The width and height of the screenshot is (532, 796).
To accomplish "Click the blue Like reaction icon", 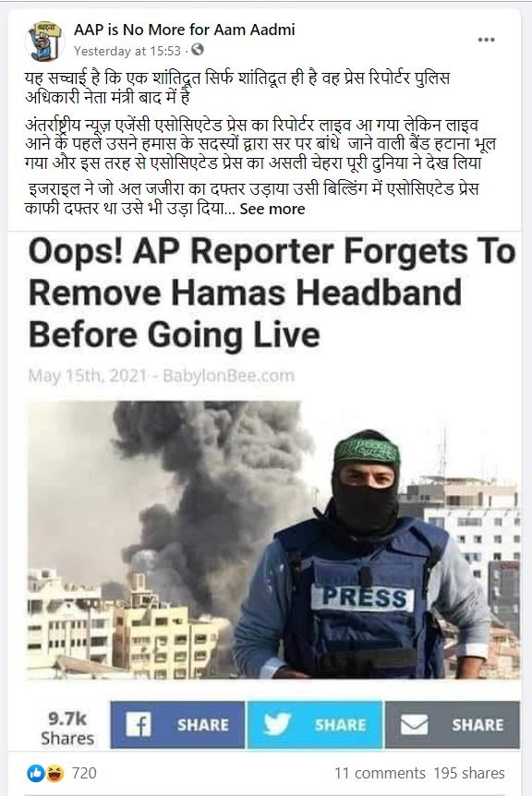I will 35,773.
